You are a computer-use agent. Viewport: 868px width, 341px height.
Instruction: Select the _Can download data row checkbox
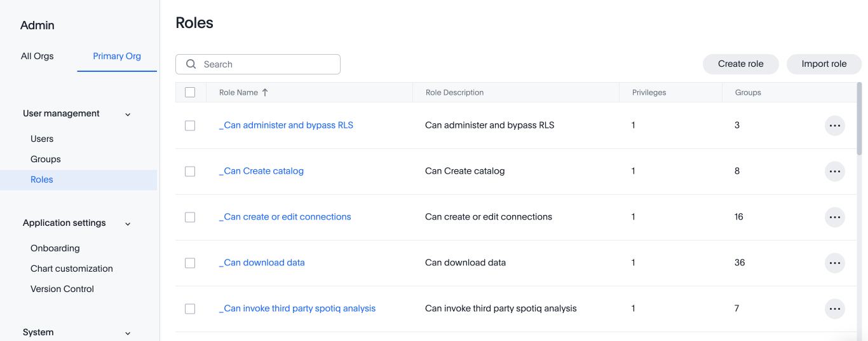190,263
